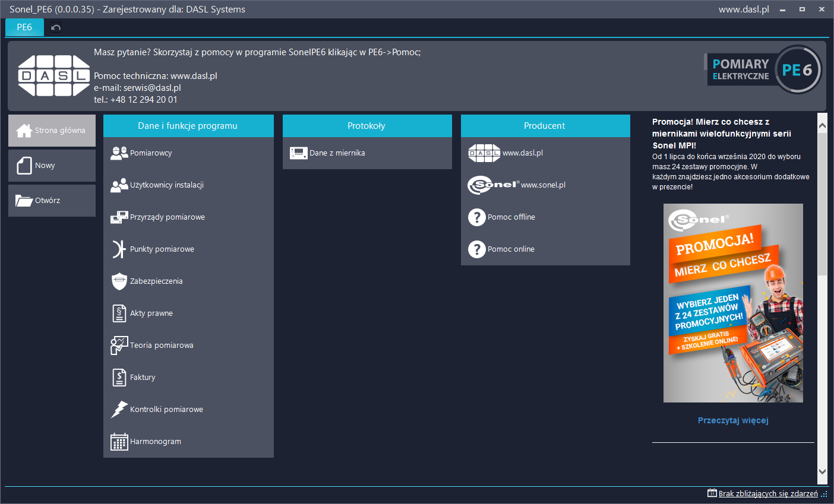Create a new file with Nowy
The image size is (834, 504).
point(52,166)
